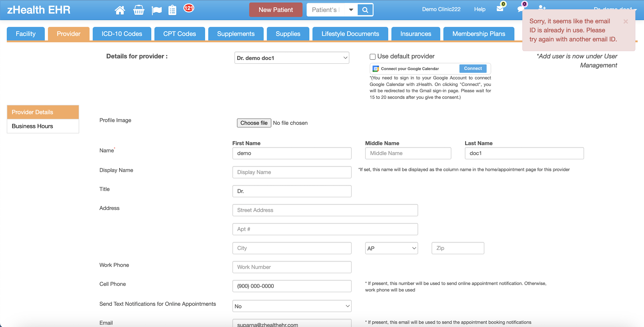
Task: Open the Membership Plans tab
Action: [479, 34]
